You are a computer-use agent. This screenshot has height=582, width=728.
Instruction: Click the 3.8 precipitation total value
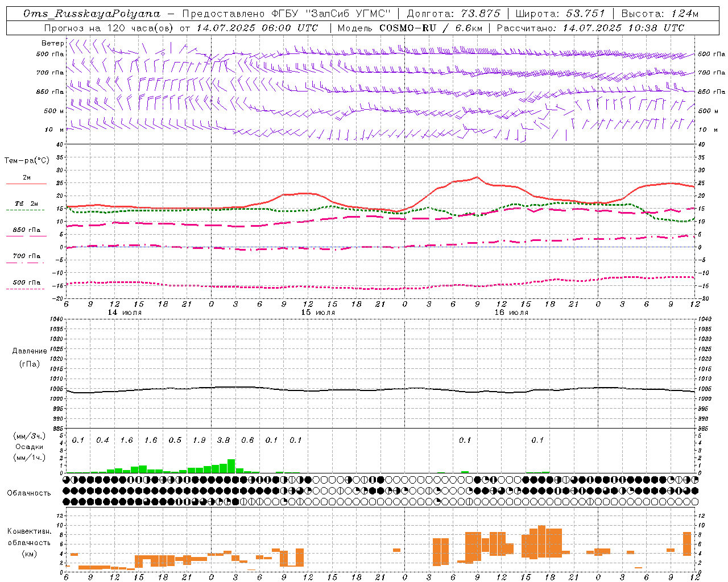224,440
